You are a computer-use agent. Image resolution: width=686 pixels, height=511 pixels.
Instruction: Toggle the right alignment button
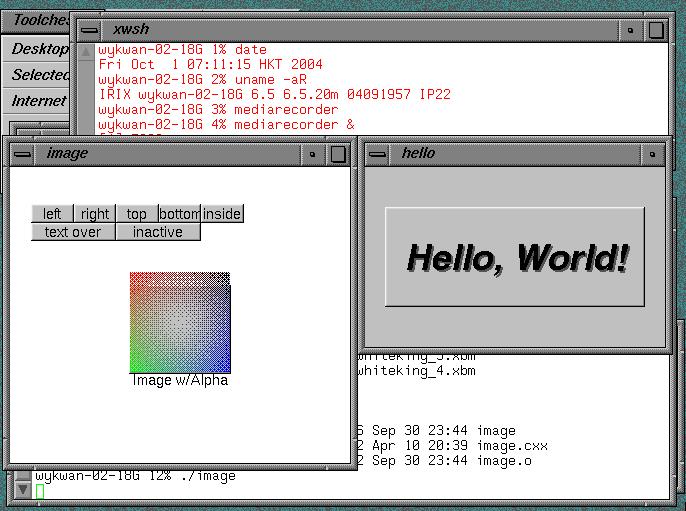pos(94,214)
